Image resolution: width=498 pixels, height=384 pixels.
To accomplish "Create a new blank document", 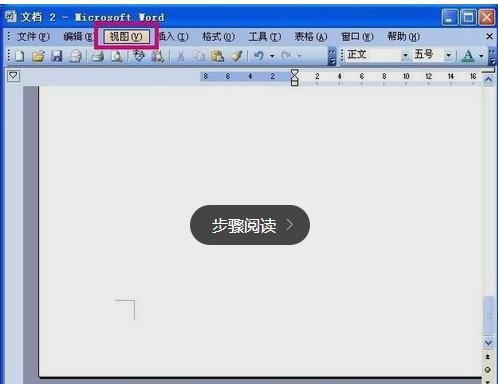I will pos(19,56).
